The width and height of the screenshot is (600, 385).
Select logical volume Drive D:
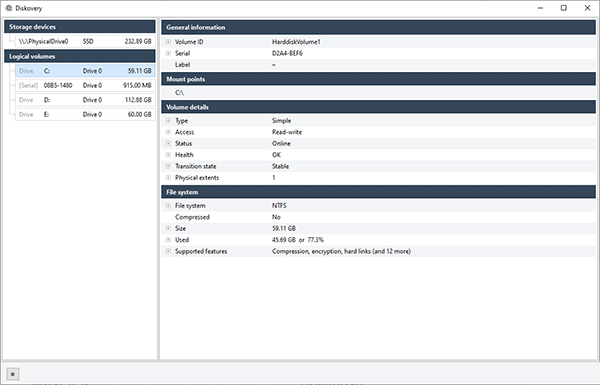click(85, 100)
